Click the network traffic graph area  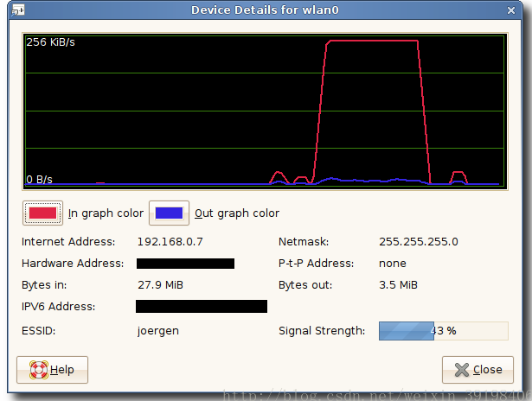pyautogui.click(x=265, y=111)
